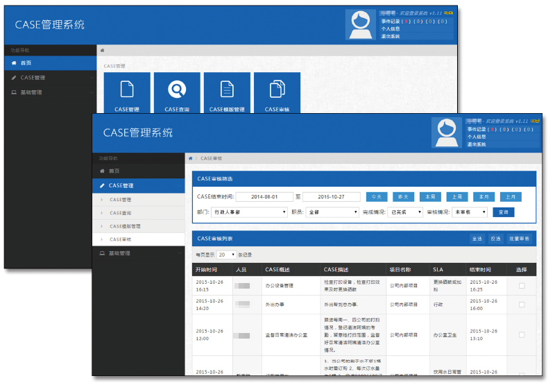Tick the checkbox for 办公设备管理 row
Viewport: 555px width, 392px height.
522,285
